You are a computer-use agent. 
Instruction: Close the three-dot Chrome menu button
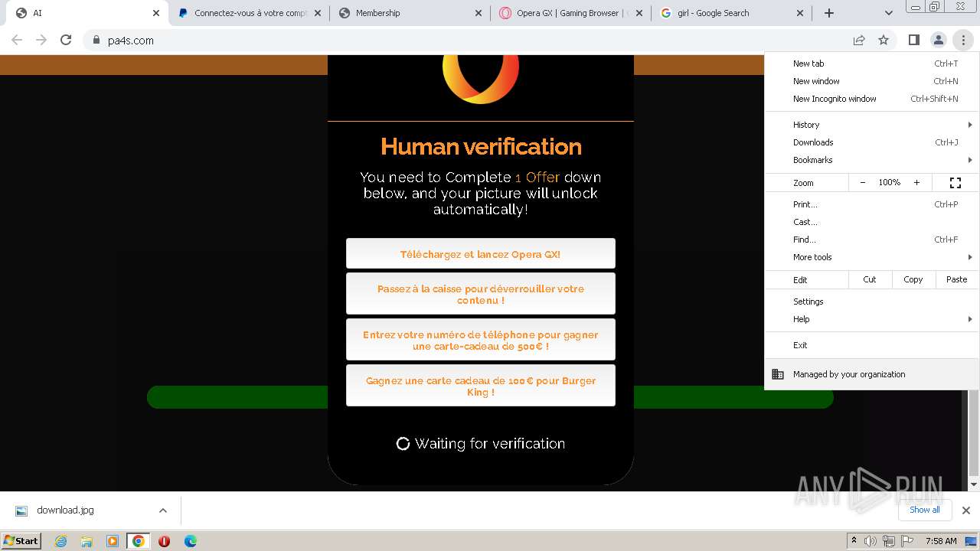coord(962,40)
